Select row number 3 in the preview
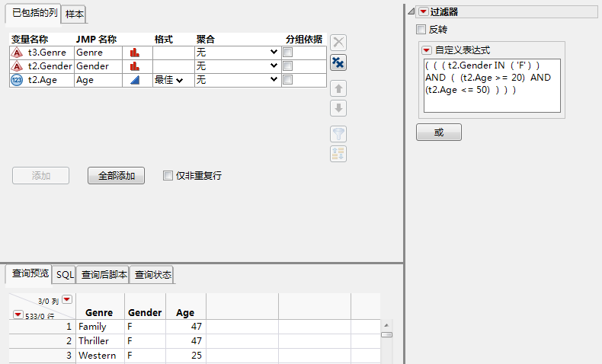Screen dimensions: 602x364 (42, 356)
